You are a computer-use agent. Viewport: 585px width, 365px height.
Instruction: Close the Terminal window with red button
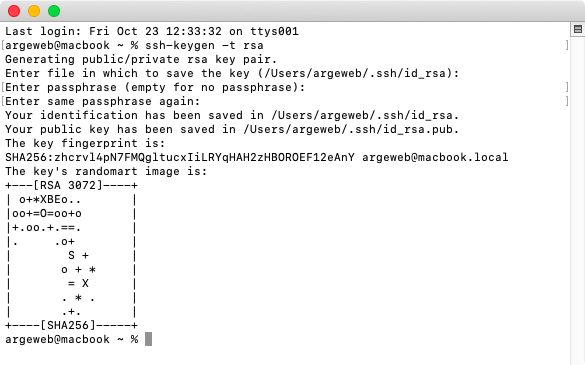click(x=14, y=11)
